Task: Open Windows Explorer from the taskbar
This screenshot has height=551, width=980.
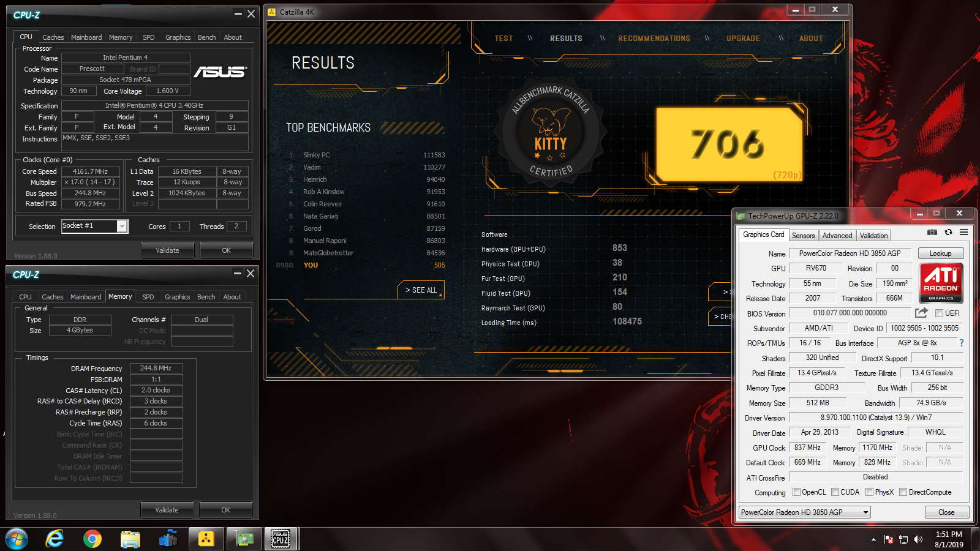Action: [130, 539]
